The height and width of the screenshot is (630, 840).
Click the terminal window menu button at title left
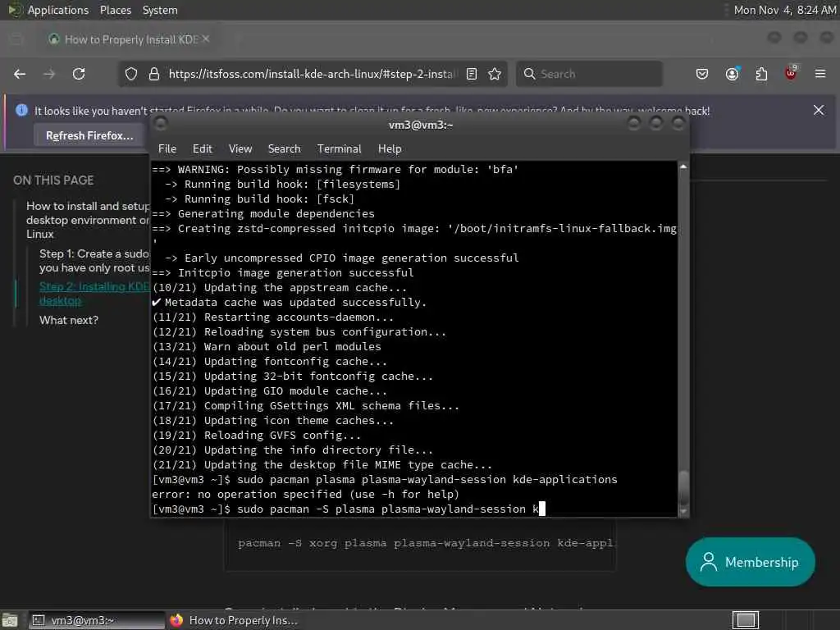point(161,124)
